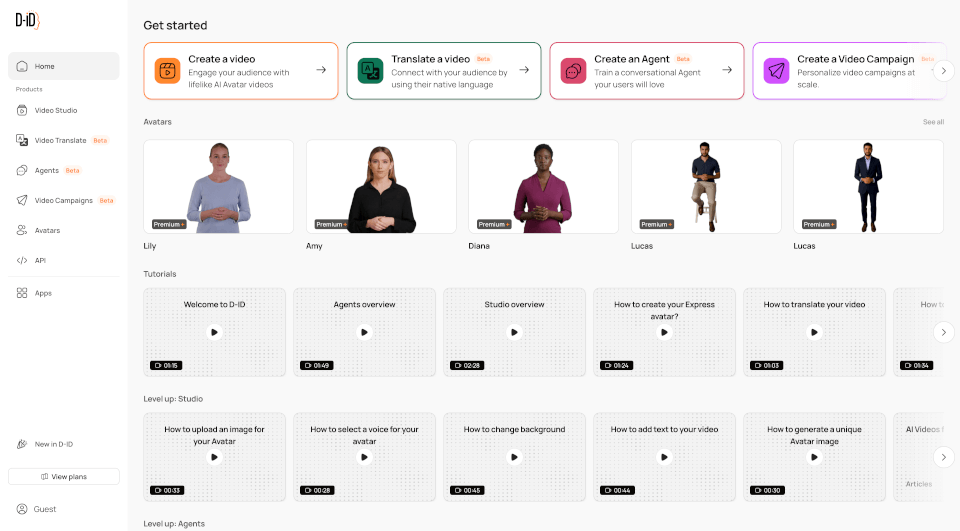Screen dimensions: 960x531
Task: Show next Level up: Studio videos
Action: (x=944, y=457)
